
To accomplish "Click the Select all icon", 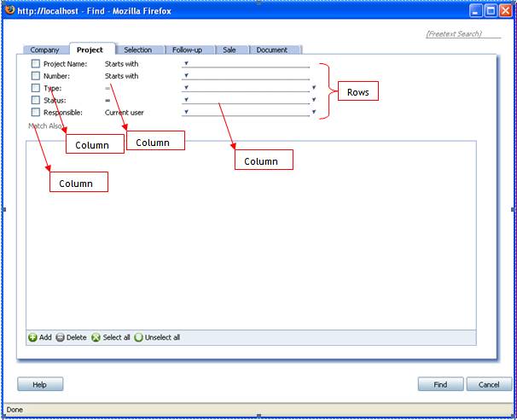I will [96, 337].
